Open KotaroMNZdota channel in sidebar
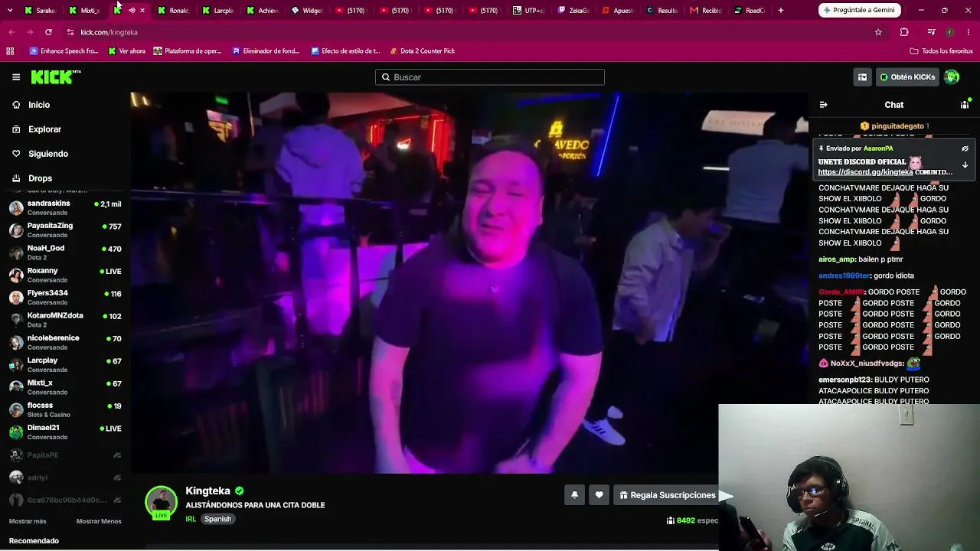 [x=65, y=320]
